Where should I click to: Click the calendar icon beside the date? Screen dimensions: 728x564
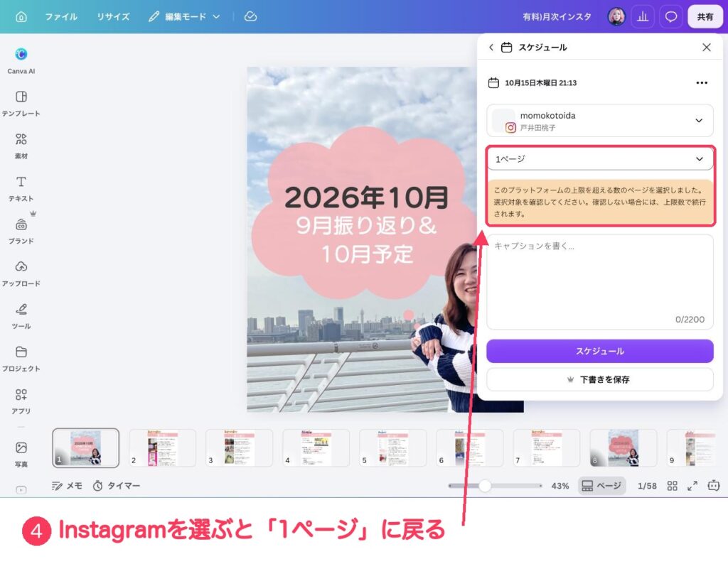tap(493, 82)
